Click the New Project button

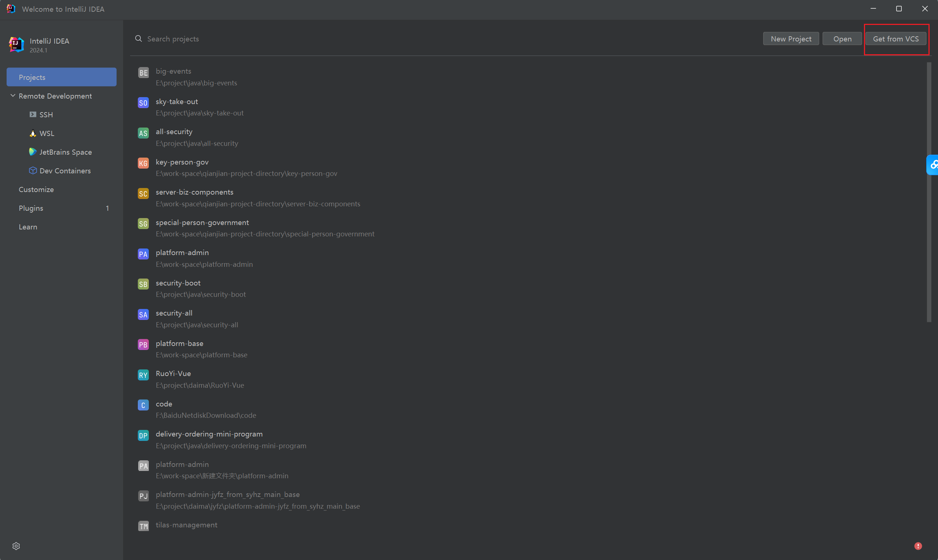[x=791, y=39]
